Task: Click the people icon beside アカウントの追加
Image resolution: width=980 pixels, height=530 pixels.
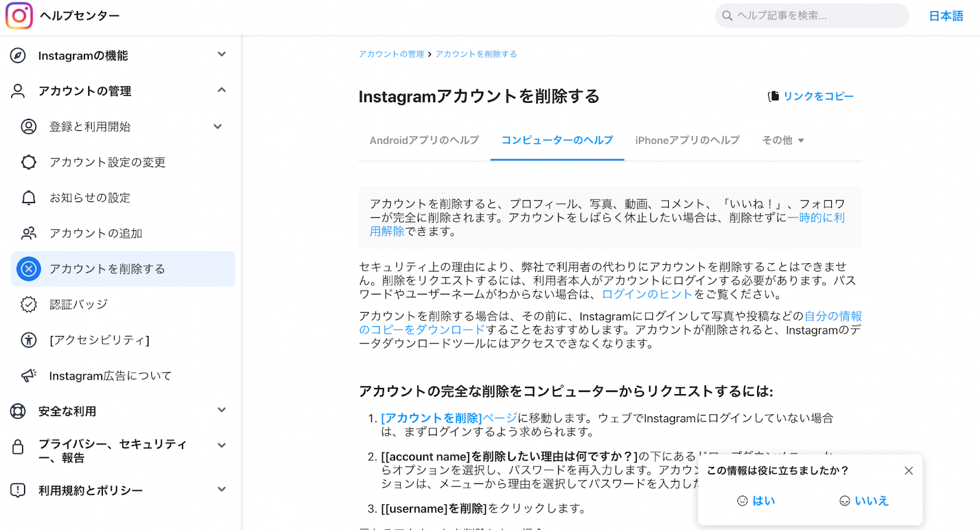Action: click(x=29, y=233)
